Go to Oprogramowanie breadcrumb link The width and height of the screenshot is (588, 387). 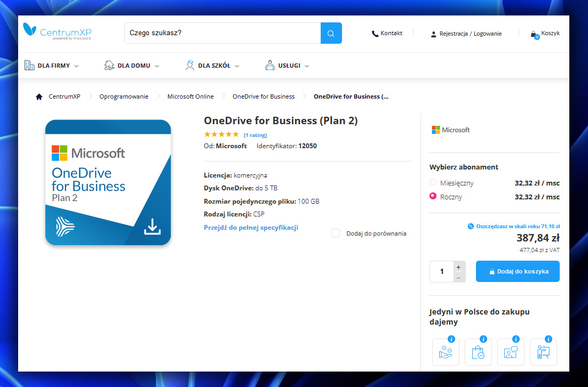tap(124, 96)
